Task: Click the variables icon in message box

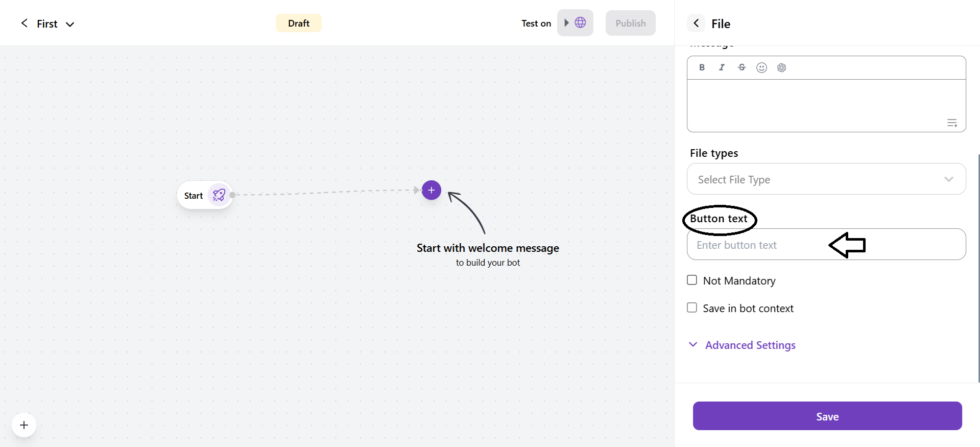Action: coord(952,123)
